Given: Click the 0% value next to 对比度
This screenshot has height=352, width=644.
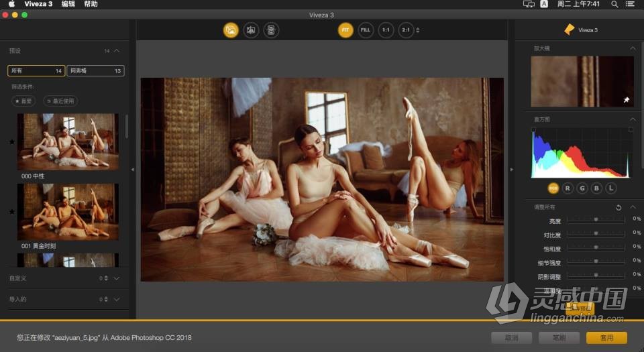Looking at the screenshot, I should (637, 233).
